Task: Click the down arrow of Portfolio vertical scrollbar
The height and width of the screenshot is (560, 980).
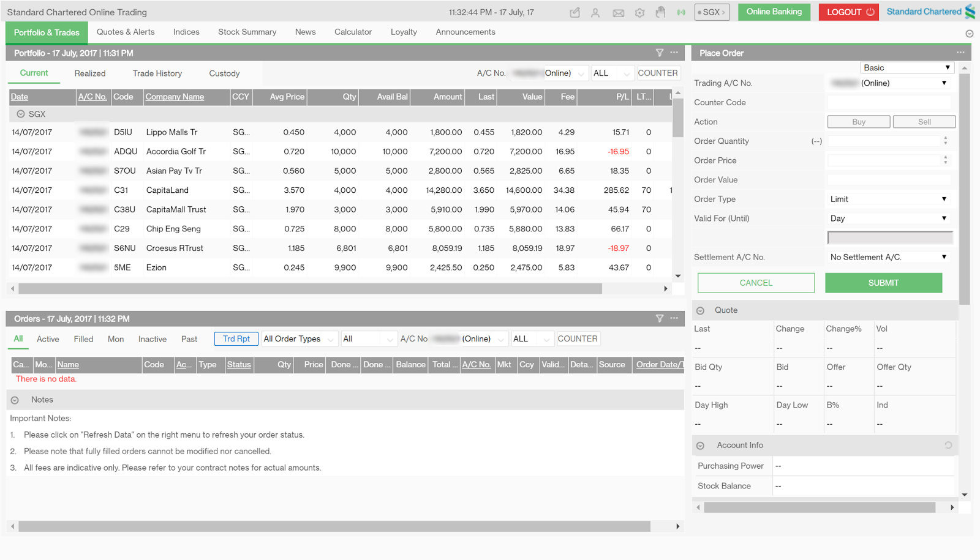Action: tap(678, 276)
